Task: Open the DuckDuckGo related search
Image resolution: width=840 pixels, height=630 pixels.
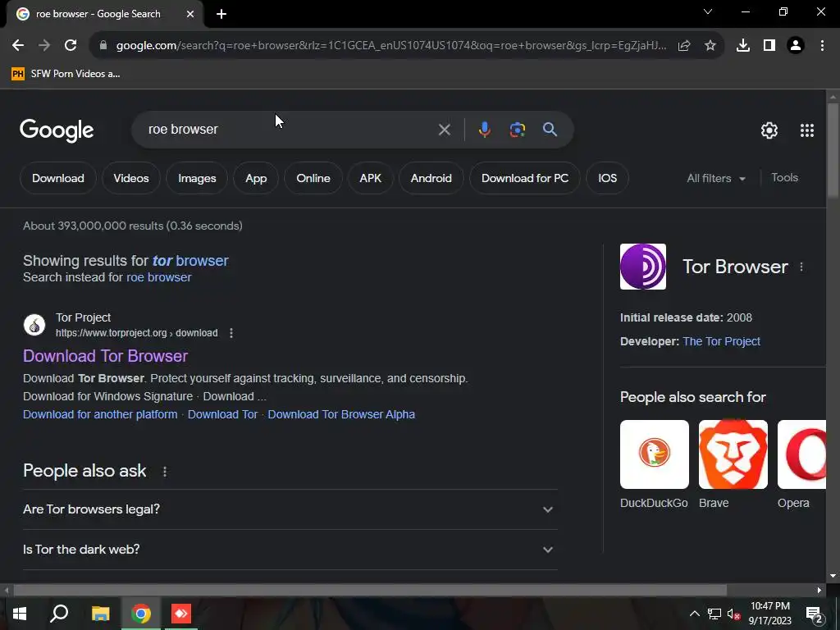Action: tap(654, 465)
